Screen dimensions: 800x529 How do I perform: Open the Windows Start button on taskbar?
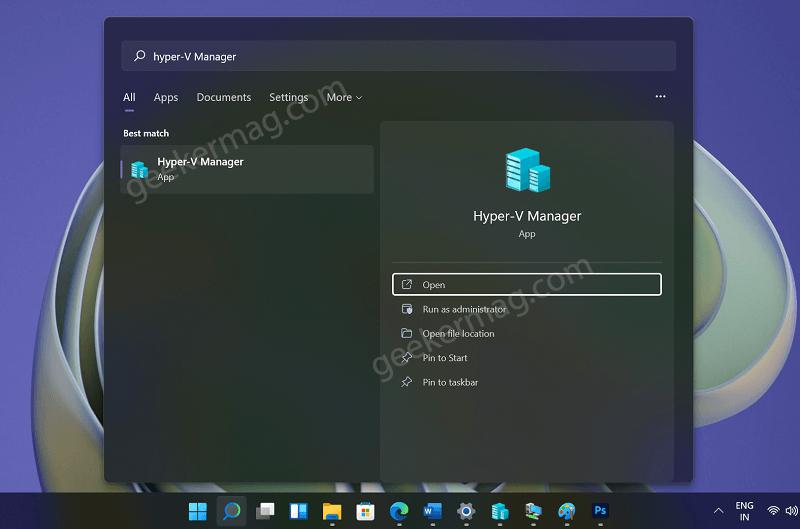tap(197, 511)
